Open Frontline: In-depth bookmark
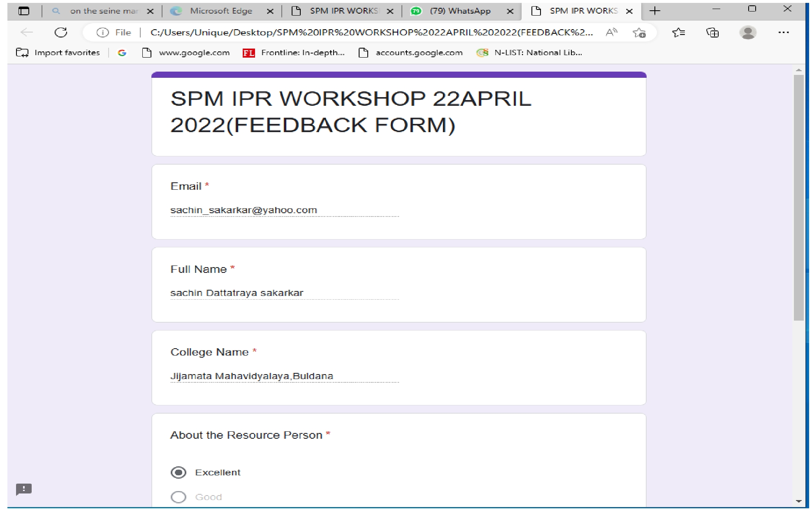The height and width of the screenshot is (512, 812). pos(294,53)
